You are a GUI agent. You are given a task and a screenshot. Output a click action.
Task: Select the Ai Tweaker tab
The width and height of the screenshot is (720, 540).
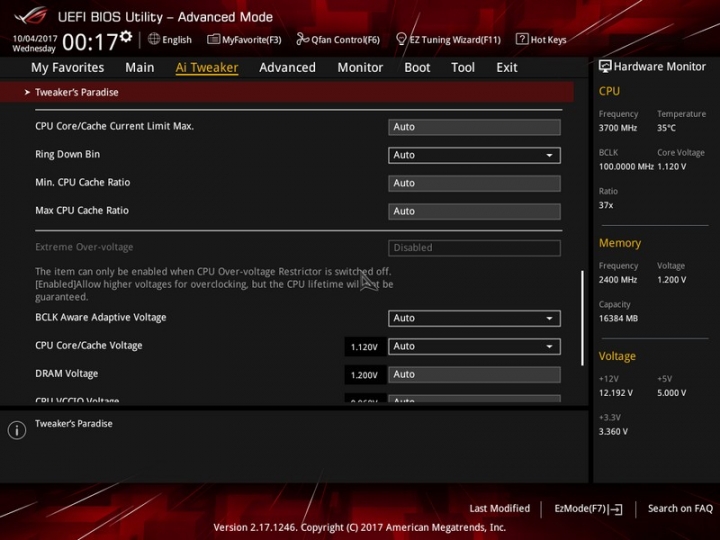click(207, 68)
